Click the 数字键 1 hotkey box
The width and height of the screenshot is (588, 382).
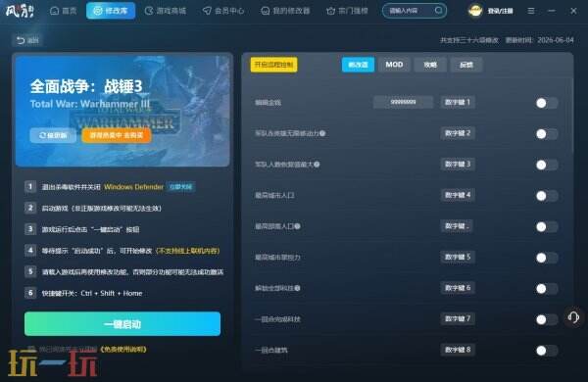[458, 102]
